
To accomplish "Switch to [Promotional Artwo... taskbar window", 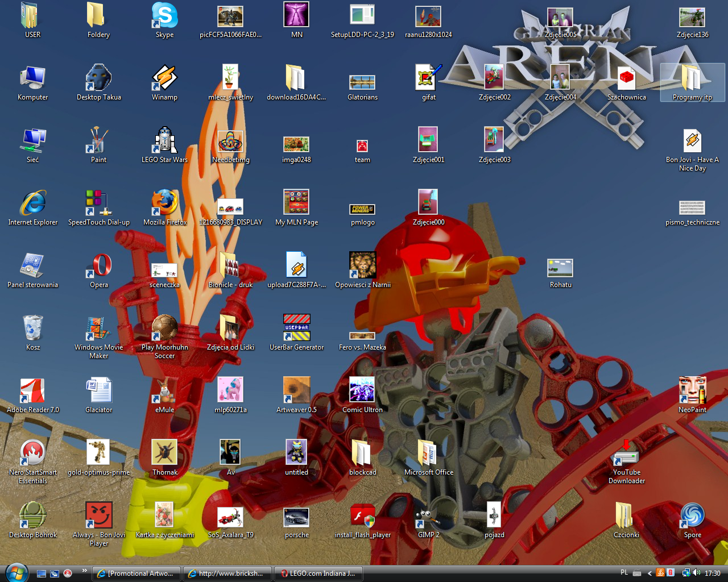I will [136, 573].
